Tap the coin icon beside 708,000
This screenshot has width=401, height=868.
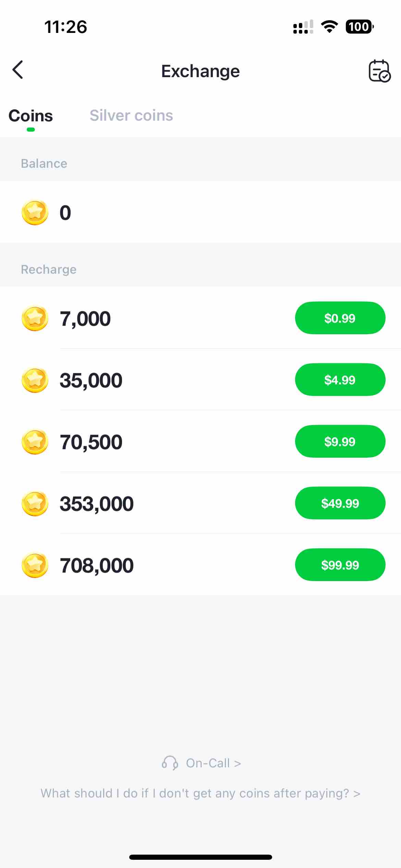[35, 565]
